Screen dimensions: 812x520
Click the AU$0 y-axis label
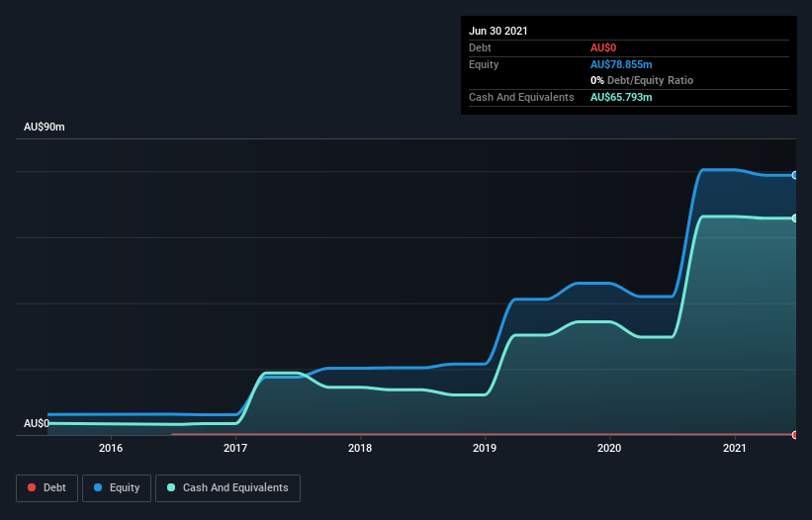(37, 423)
